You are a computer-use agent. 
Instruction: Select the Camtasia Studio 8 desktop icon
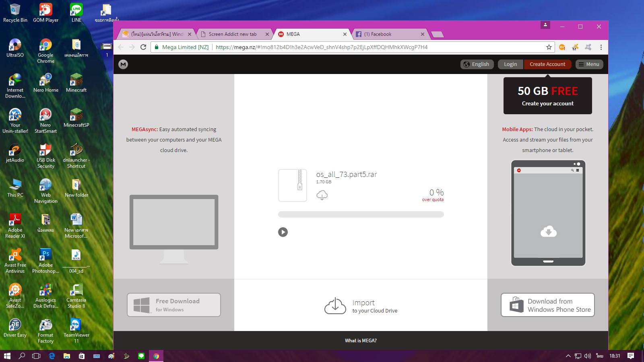coord(76,296)
